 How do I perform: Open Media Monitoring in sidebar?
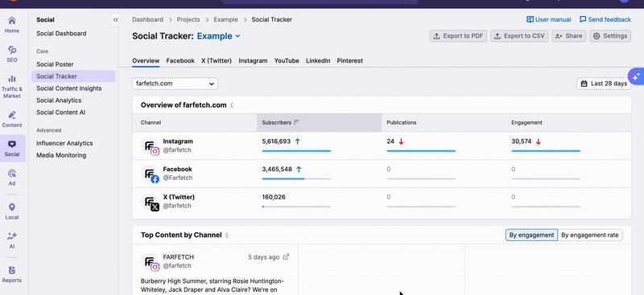tap(61, 155)
